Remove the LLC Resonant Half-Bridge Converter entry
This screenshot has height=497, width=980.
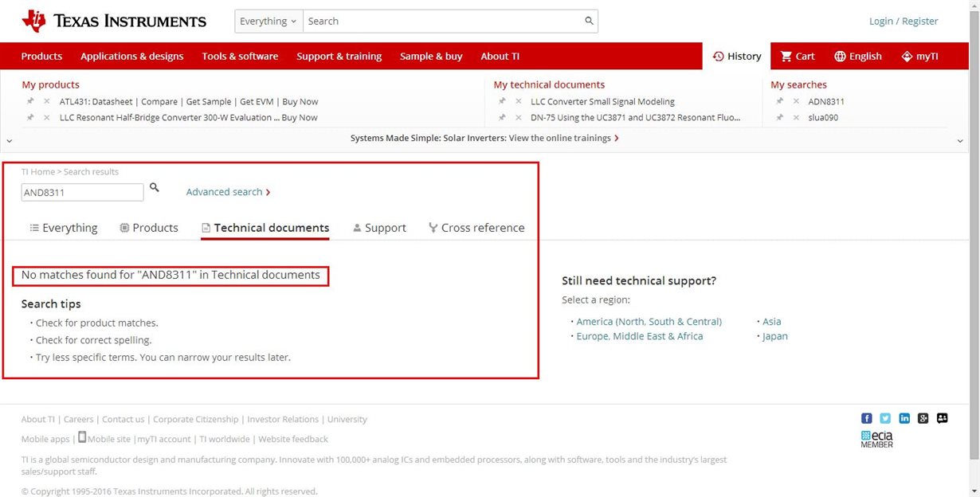[x=47, y=117]
